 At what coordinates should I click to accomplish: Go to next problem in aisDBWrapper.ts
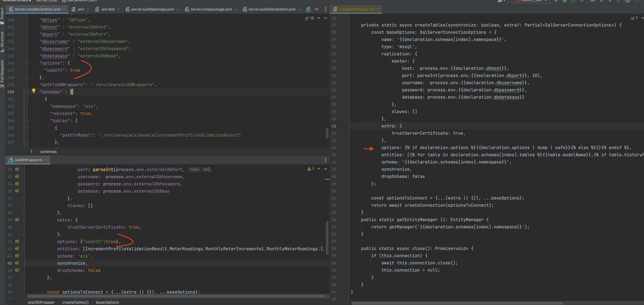tap(325, 169)
